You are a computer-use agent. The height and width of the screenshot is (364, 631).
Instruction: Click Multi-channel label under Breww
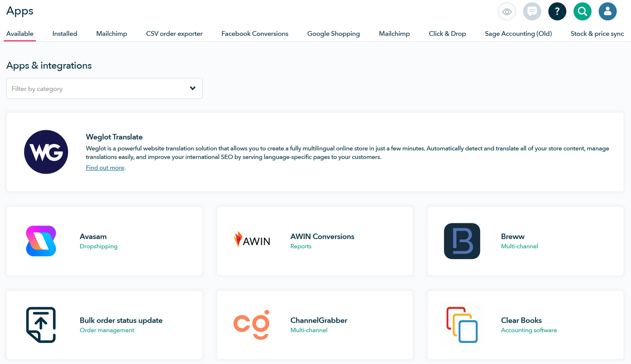(x=519, y=246)
